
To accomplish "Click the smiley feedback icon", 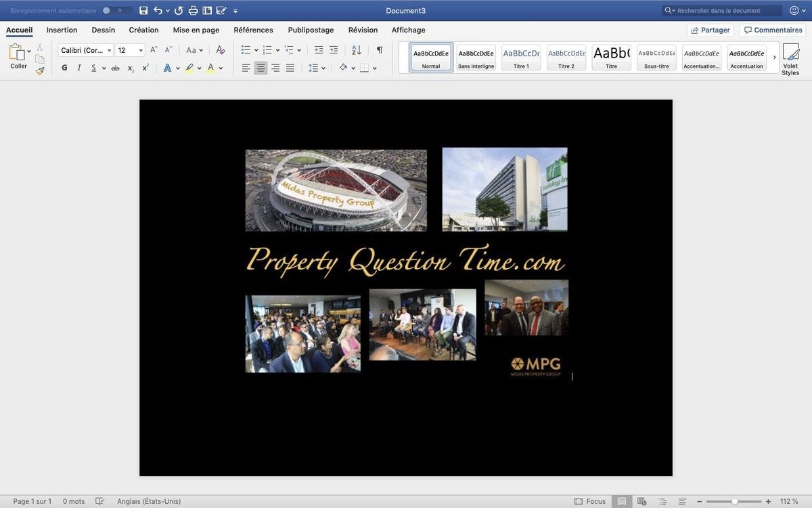I will 794,11.
